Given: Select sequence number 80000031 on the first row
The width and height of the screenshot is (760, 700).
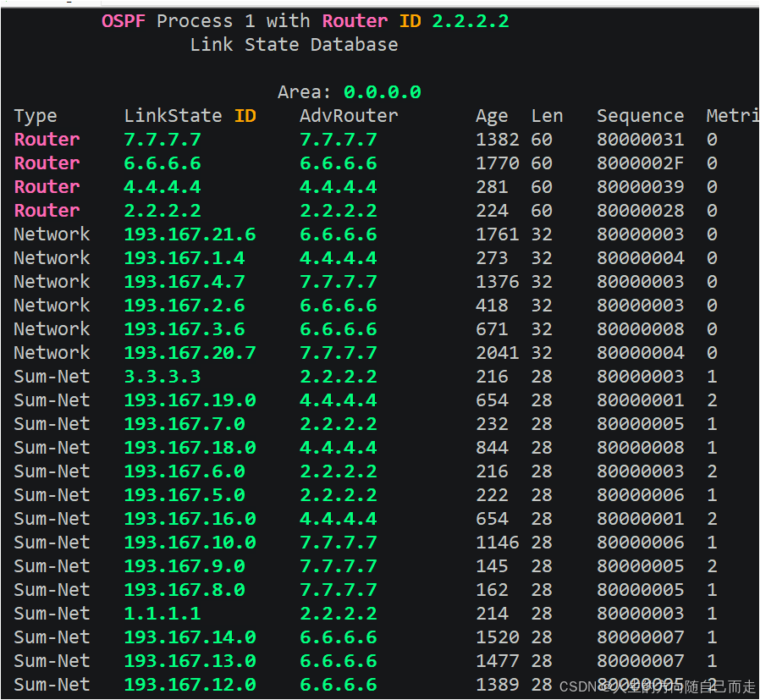Looking at the screenshot, I should click(640, 139).
